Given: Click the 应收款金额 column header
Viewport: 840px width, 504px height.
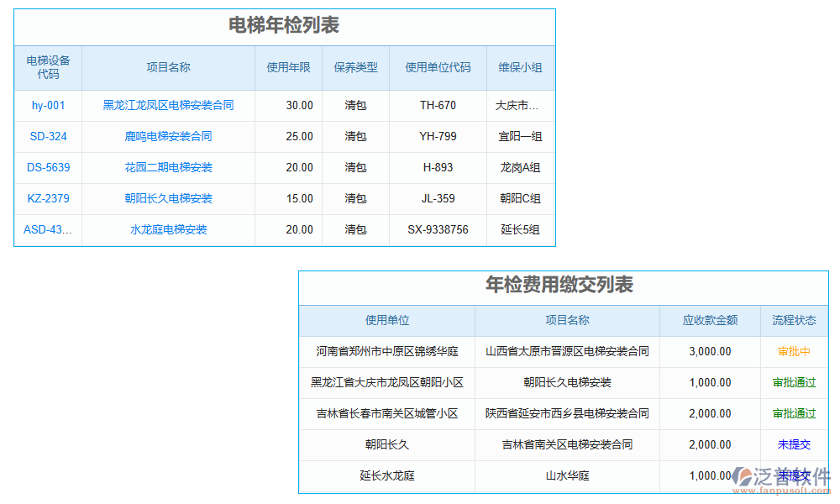Looking at the screenshot, I should (711, 321).
